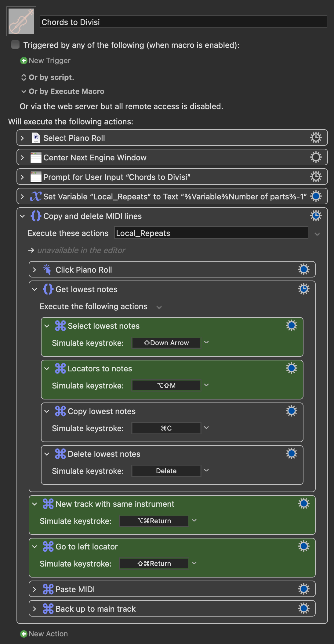This screenshot has height=644, width=334.
Task: Expand the Back up to main track action
Action: [x=34, y=609]
